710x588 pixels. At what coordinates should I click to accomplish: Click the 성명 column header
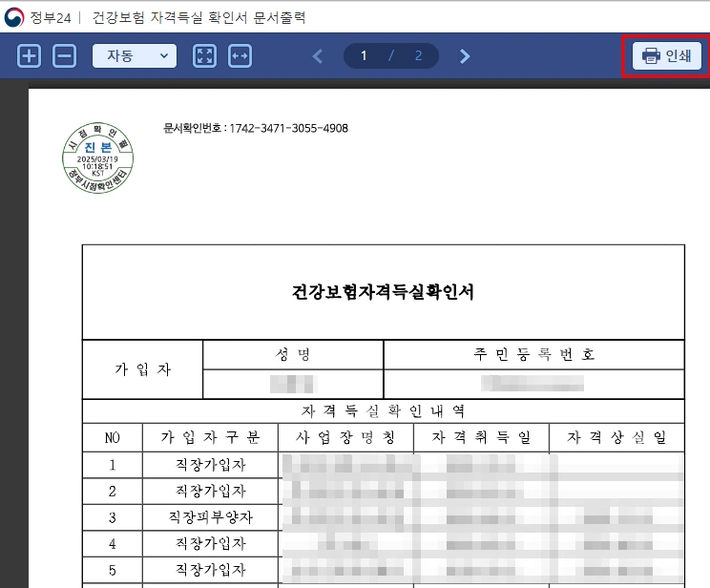293,354
